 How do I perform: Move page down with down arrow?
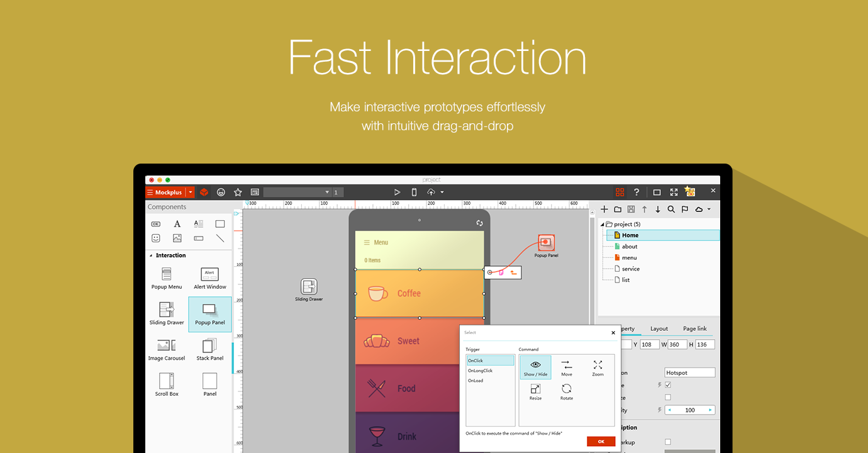658,210
